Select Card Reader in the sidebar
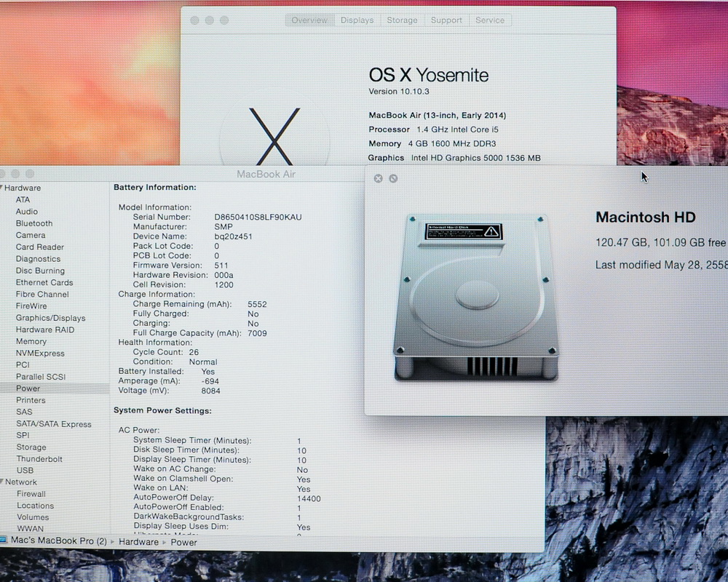The image size is (728, 582). coord(40,247)
